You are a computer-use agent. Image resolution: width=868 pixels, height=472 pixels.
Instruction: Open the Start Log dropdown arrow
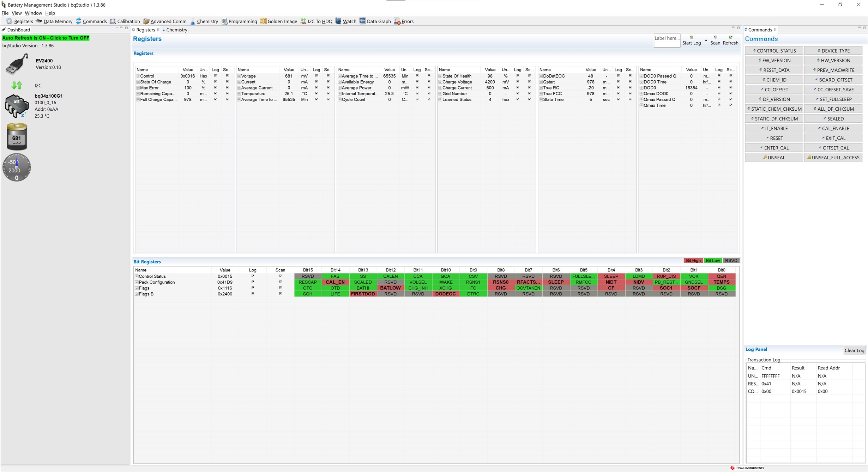point(706,41)
